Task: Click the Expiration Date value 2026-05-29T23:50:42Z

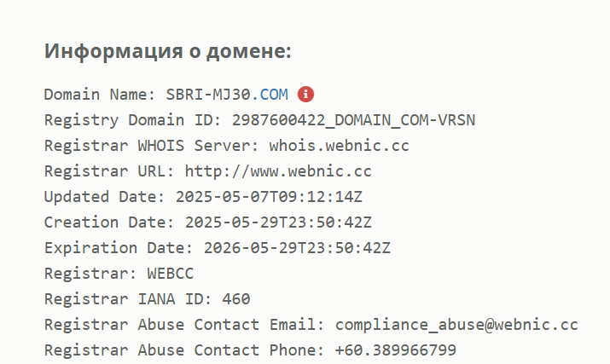Action: coord(297,248)
